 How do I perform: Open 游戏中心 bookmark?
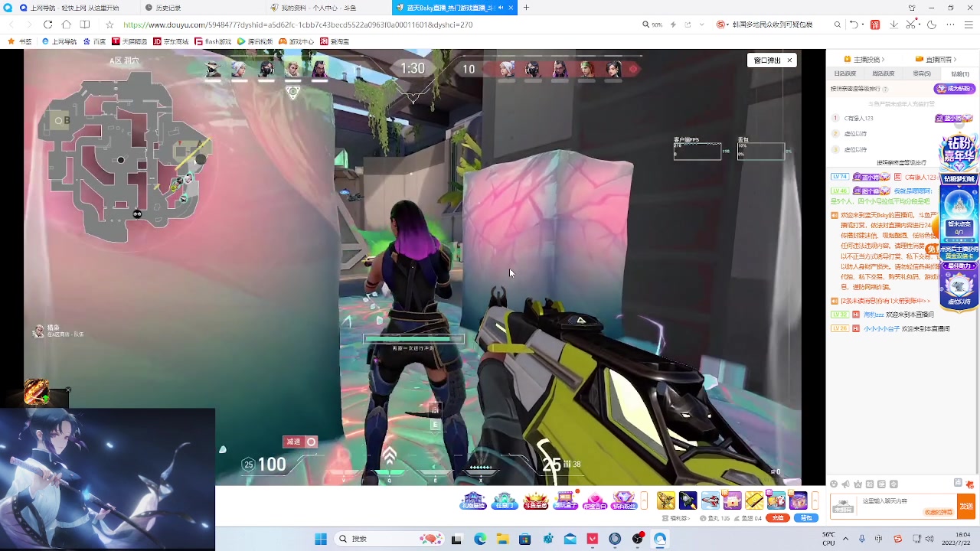click(296, 41)
